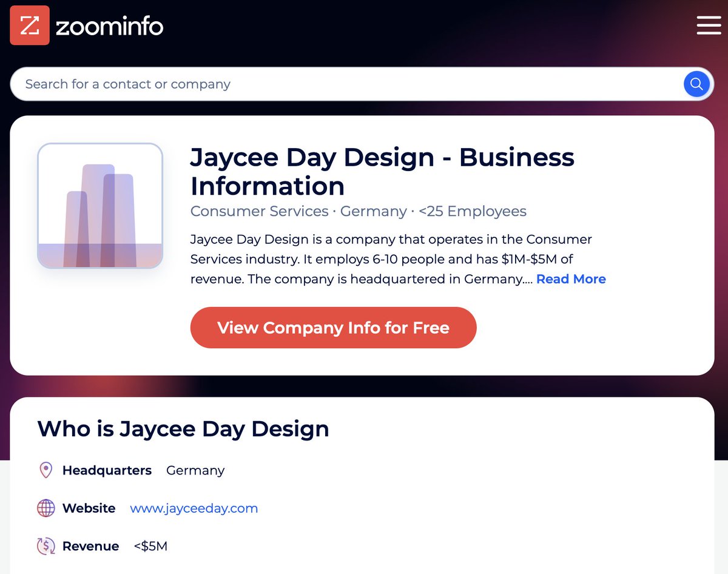The height and width of the screenshot is (574, 728).
Task: Click the Jaycee Day Design company logo placeholder
Action: click(100, 206)
